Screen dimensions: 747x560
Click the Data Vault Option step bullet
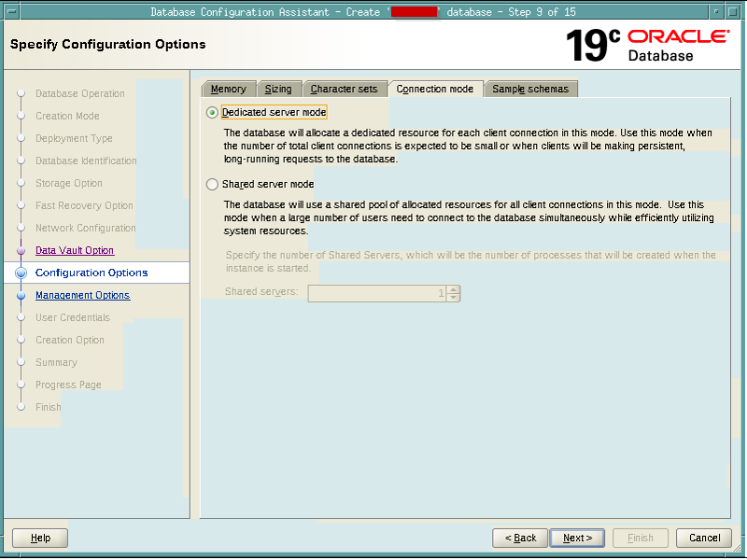tap(21, 250)
